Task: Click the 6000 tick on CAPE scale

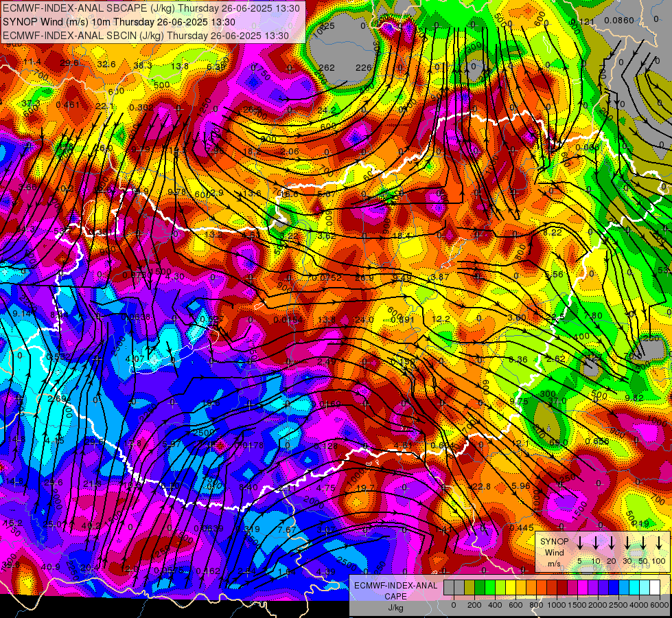Action: click(x=660, y=605)
